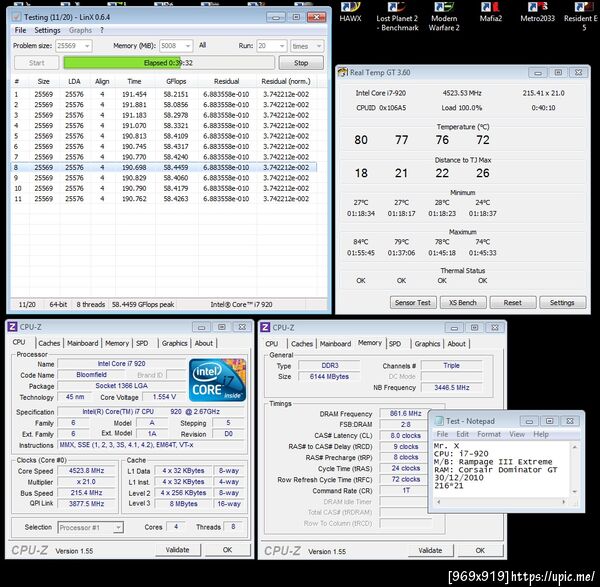Open the Memory (MiB) dropdown in LinX
This screenshot has width=600, height=587.
coord(188,46)
